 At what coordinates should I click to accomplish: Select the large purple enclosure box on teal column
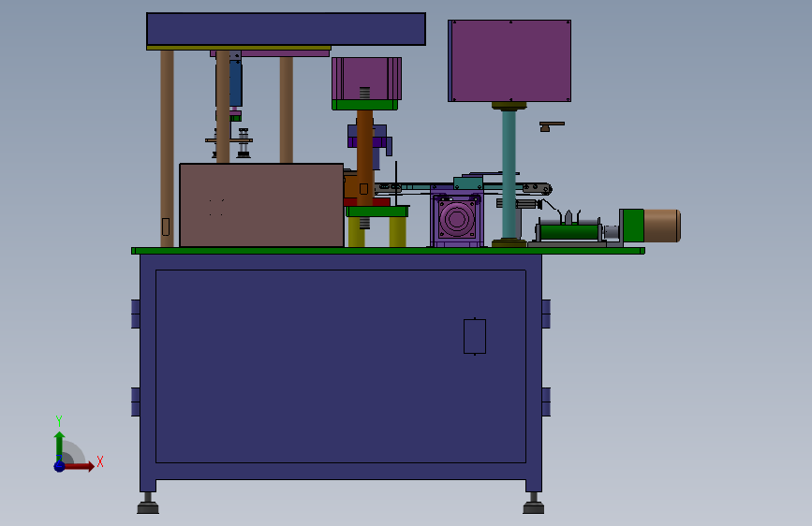click(x=509, y=61)
